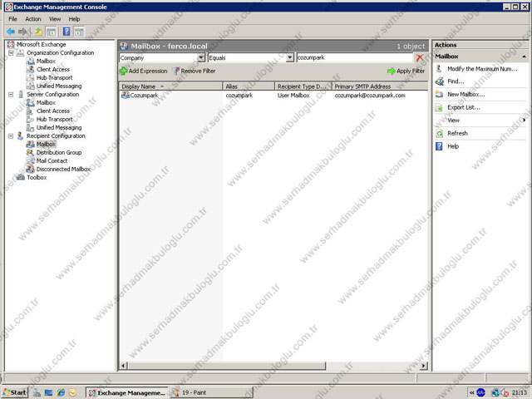Click the blue Help toolbar icon
Screen dimensions: 532x399
(x=66, y=32)
